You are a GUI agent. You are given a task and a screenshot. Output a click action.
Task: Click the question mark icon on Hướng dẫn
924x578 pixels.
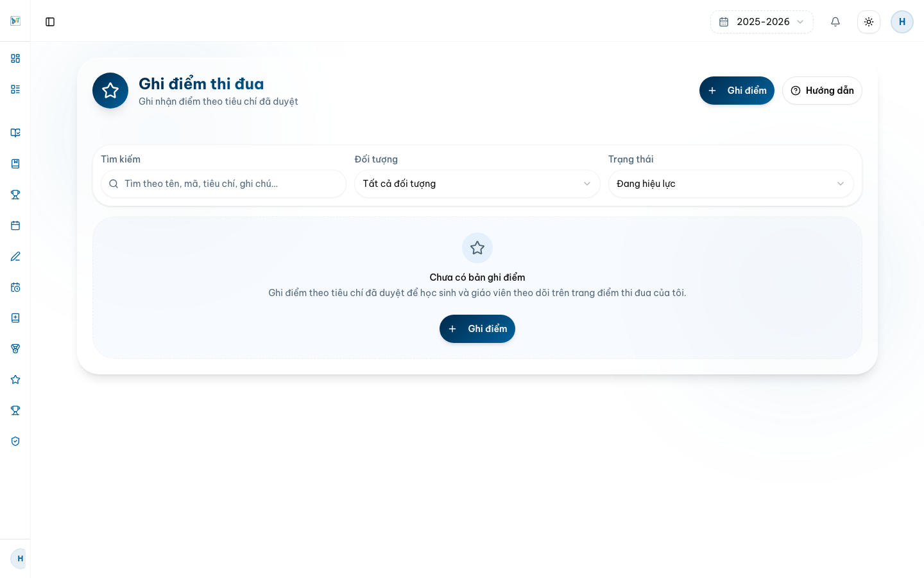tap(796, 91)
